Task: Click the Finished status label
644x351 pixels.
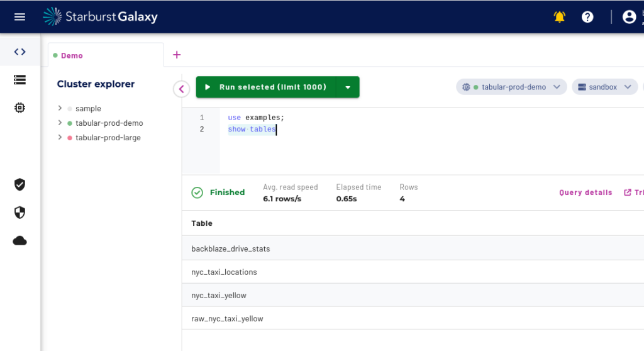Action: coord(227,192)
